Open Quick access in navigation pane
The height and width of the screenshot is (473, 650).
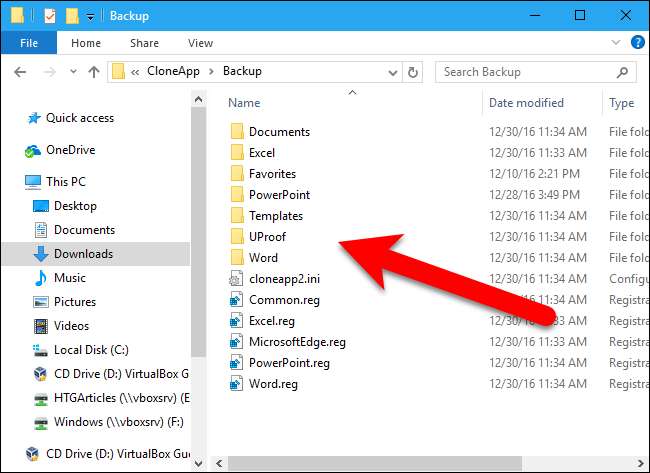click(x=71, y=118)
